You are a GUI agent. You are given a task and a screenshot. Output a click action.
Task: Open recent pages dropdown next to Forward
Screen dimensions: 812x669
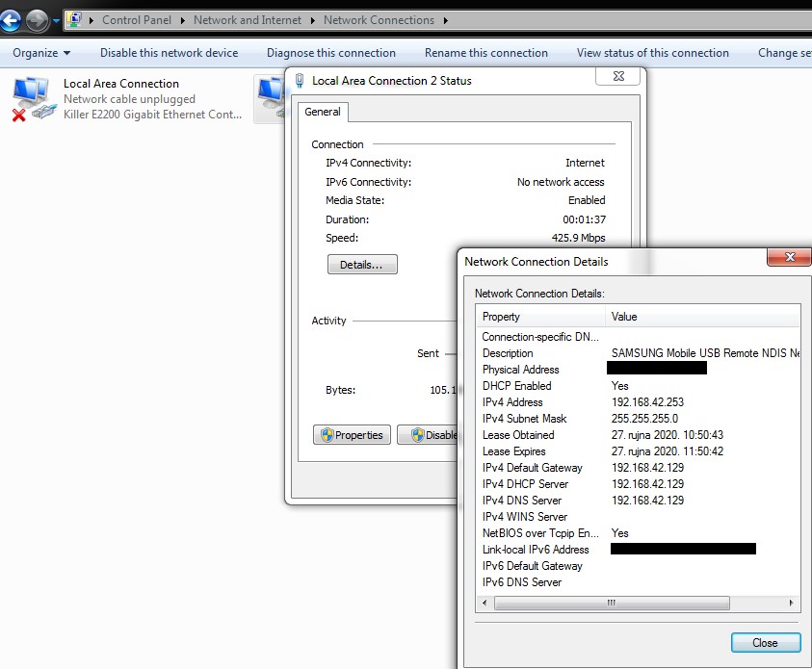click(56, 21)
